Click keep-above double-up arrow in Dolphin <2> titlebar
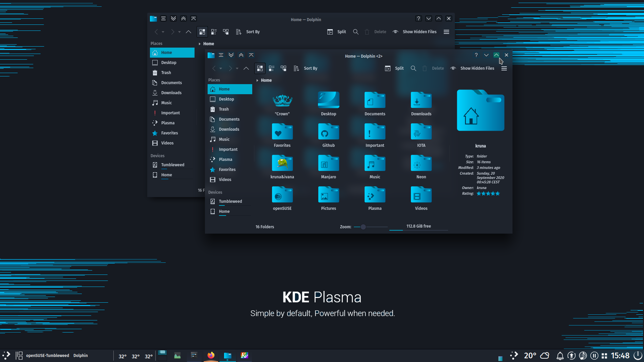This screenshot has height=362, width=644. click(241, 55)
